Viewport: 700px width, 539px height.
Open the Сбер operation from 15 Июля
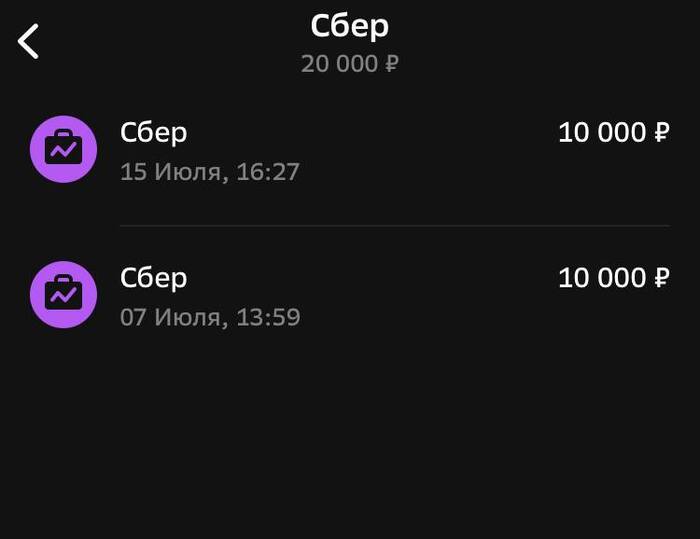click(x=350, y=150)
